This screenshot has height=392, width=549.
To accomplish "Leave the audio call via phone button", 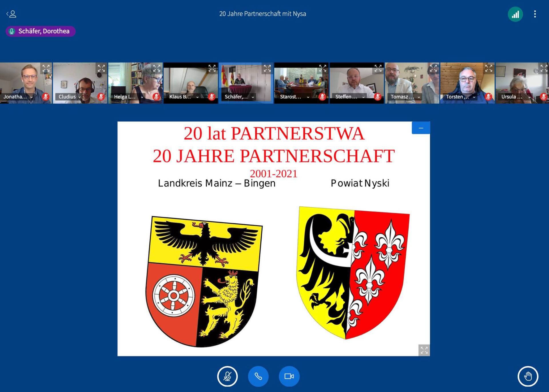I will click(258, 376).
